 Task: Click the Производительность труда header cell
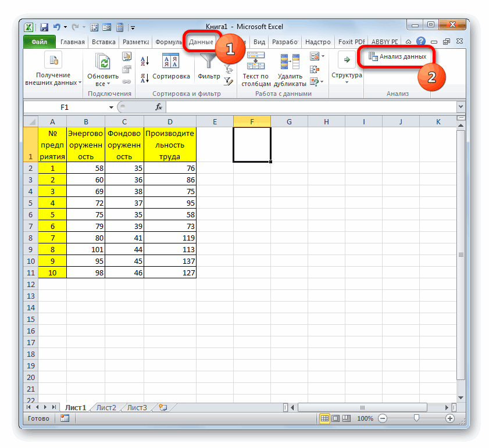click(170, 145)
